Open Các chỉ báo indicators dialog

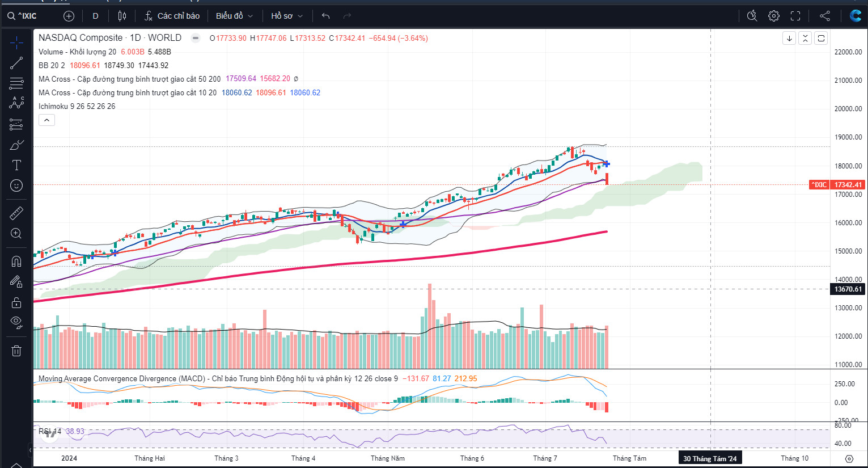pyautogui.click(x=172, y=16)
